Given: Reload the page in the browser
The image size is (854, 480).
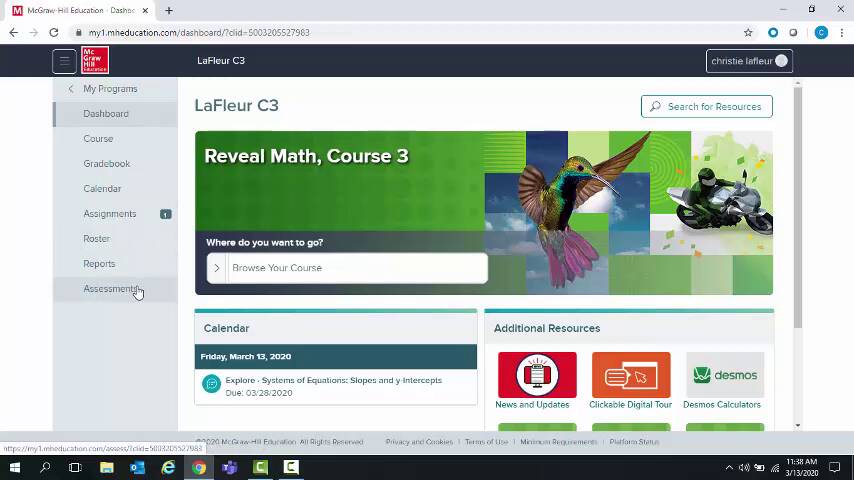Looking at the screenshot, I should pos(54,32).
